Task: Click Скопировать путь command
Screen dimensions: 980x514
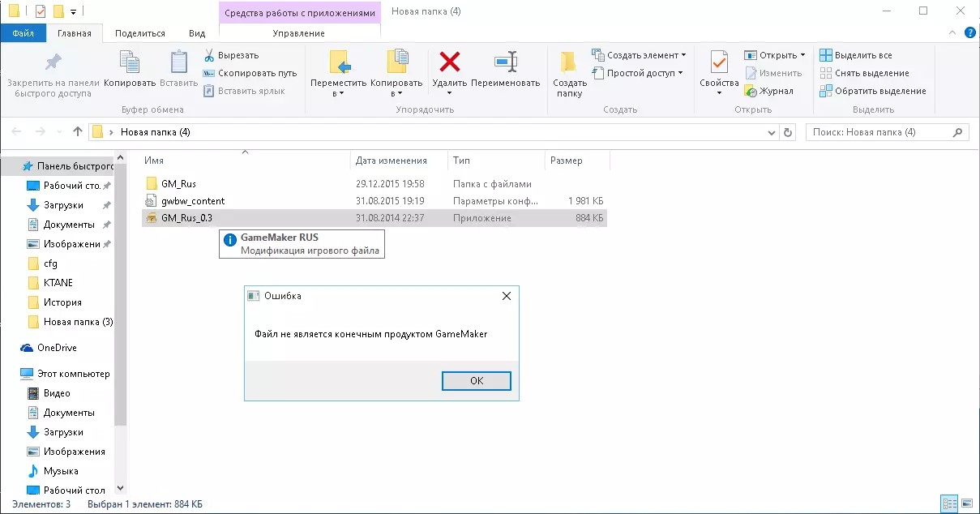Action: (250, 73)
